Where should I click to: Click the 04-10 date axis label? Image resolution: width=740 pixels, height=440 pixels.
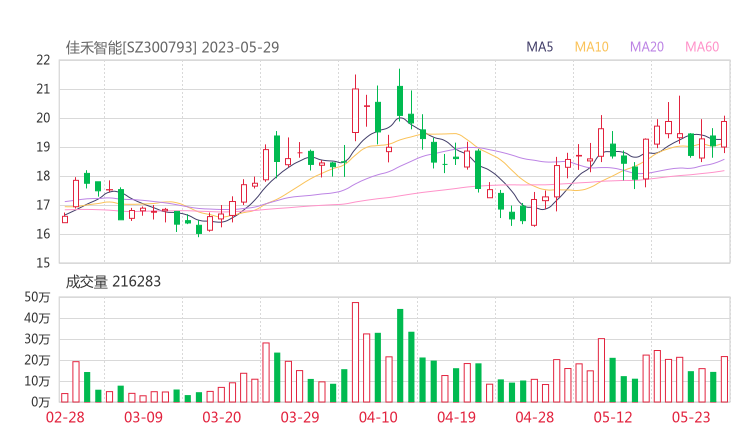378,417
